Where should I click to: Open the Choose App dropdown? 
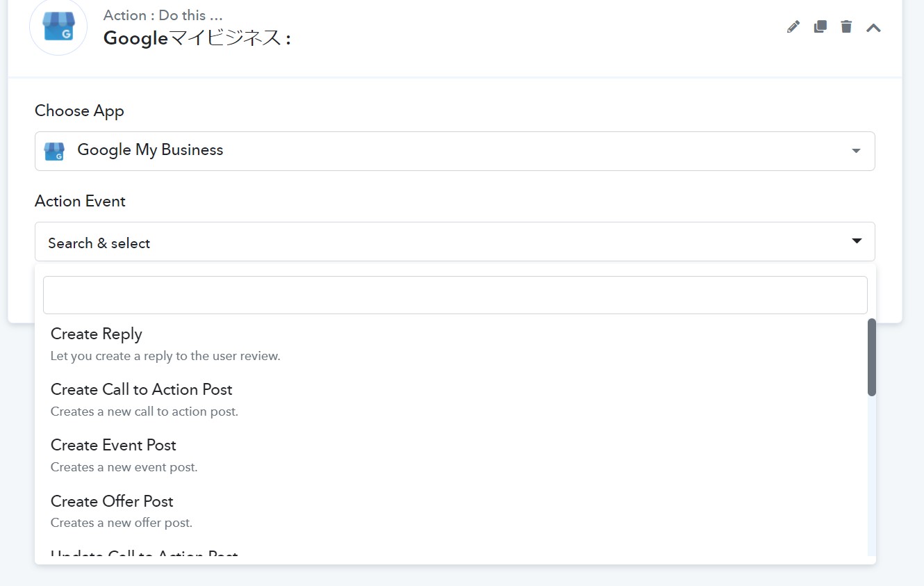click(x=454, y=151)
